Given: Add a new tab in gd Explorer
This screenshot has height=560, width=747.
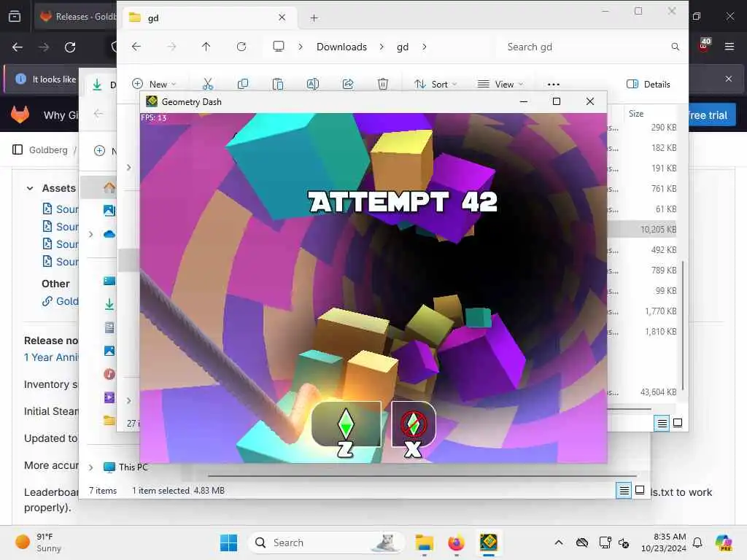Looking at the screenshot, I should point(314,18).
